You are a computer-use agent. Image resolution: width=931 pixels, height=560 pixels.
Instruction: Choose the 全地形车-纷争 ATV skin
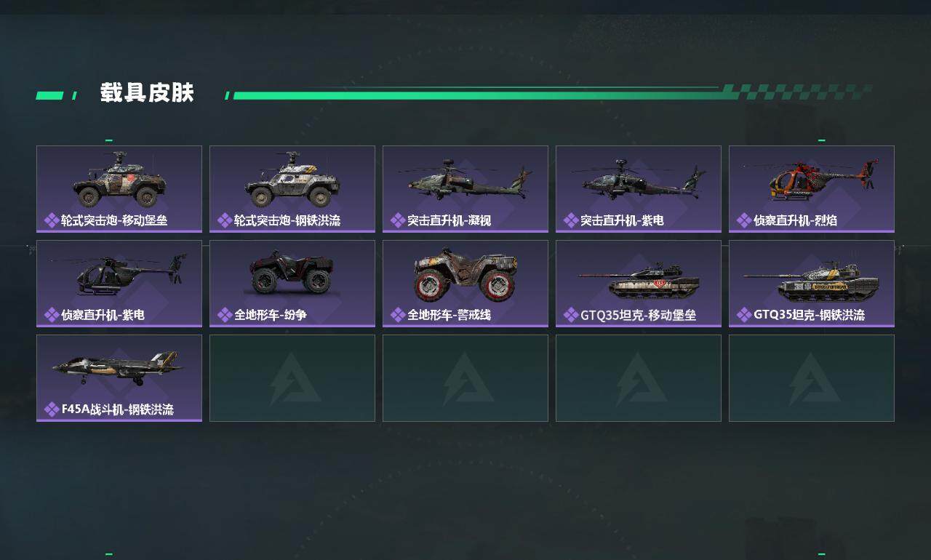click(292, 284)
